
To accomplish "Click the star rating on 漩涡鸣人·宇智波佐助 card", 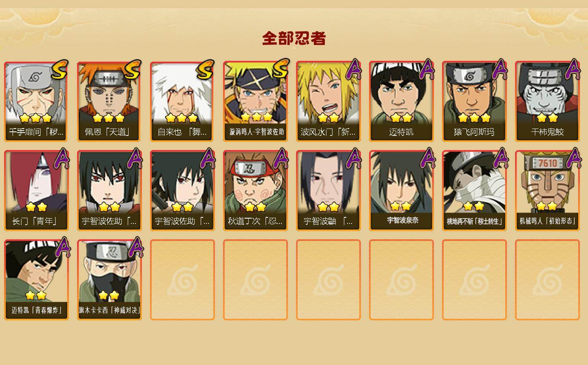I will tap(256, 117).
